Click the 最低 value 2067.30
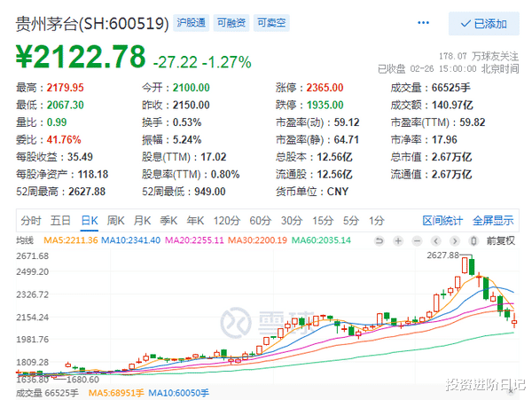532x400 pixels. coord(65,106)
